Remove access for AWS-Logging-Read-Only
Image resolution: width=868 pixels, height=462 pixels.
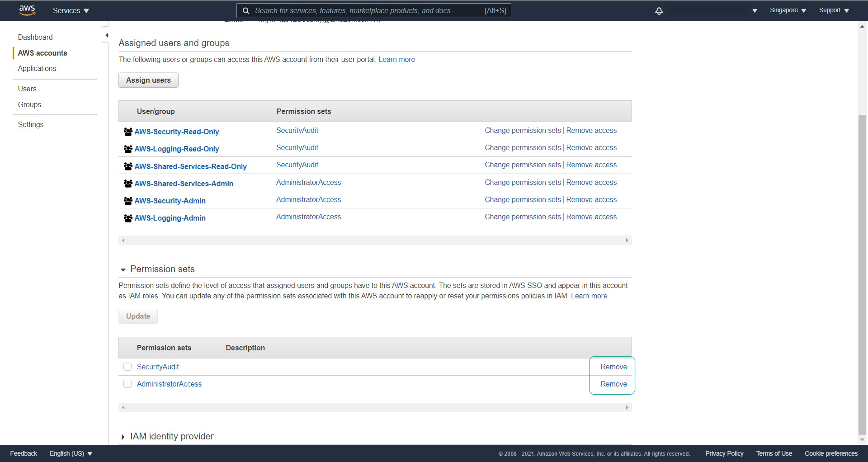(591, 147)
